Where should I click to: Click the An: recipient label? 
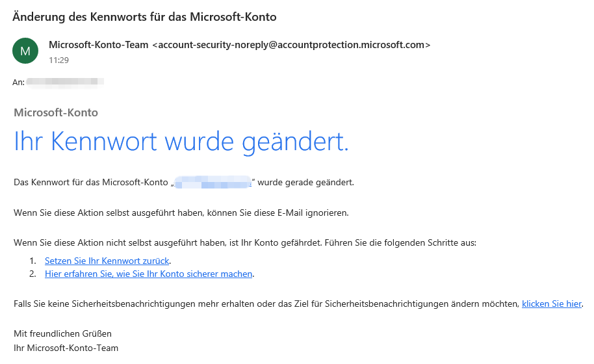(x=19, y=82)
